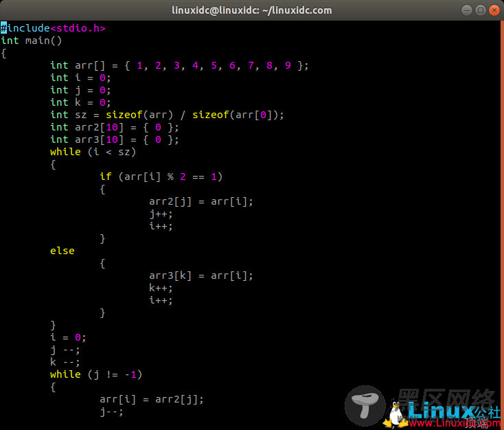Click the 'j--;' line at the bottom
The image size is (504, 430).
(111, 411)
